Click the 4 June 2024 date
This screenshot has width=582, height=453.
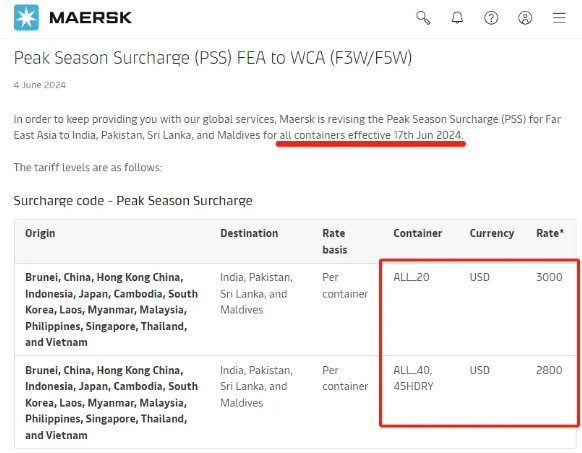pos(40,85)
